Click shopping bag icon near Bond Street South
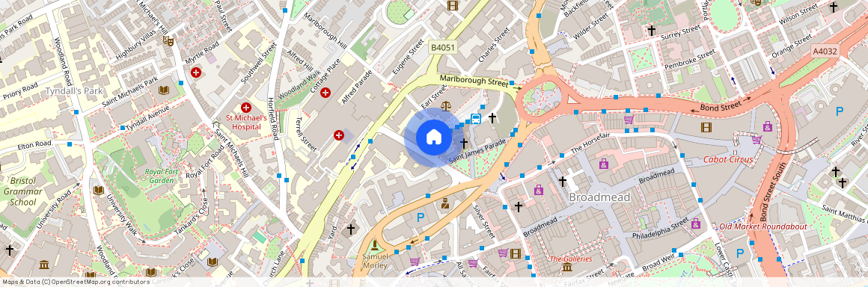This screenshot has width=868, height=287. point(767,126)
